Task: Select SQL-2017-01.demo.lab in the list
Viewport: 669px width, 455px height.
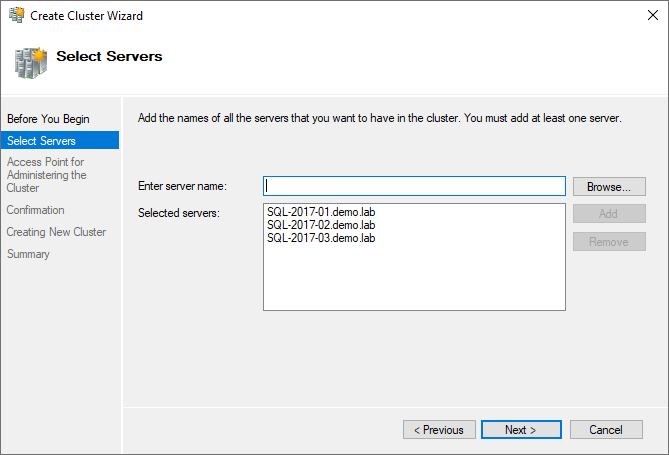Action: coord(321,212)
